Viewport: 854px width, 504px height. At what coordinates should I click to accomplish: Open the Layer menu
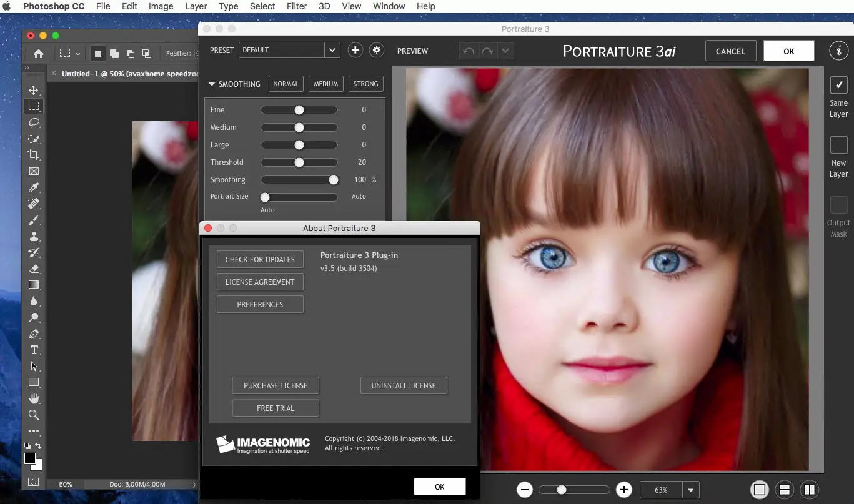click(196, 6)
